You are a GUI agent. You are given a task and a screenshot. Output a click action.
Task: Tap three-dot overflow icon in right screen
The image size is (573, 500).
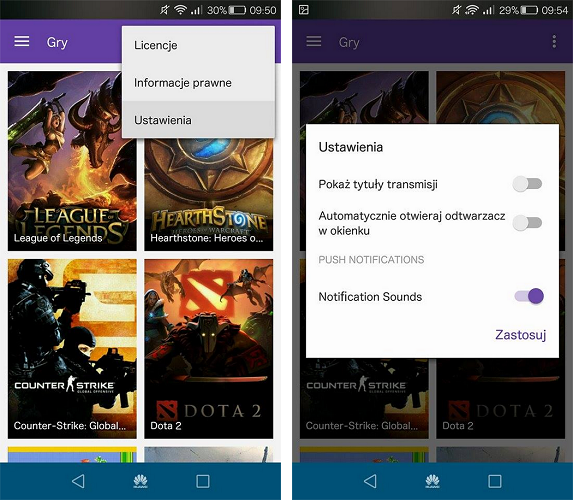[554, 42]
